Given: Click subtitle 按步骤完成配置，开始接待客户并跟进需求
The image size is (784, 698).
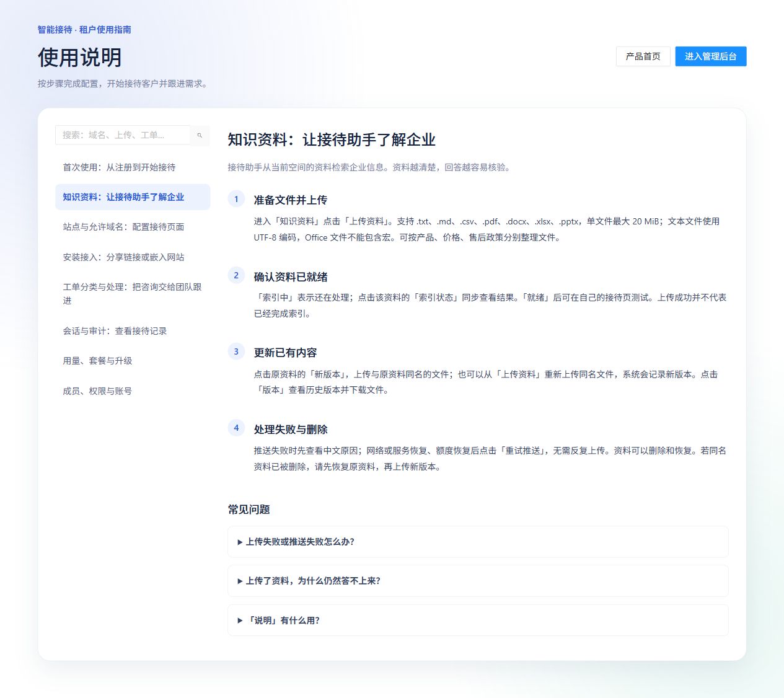Looking at the screenshot, I should click(122, 84).
